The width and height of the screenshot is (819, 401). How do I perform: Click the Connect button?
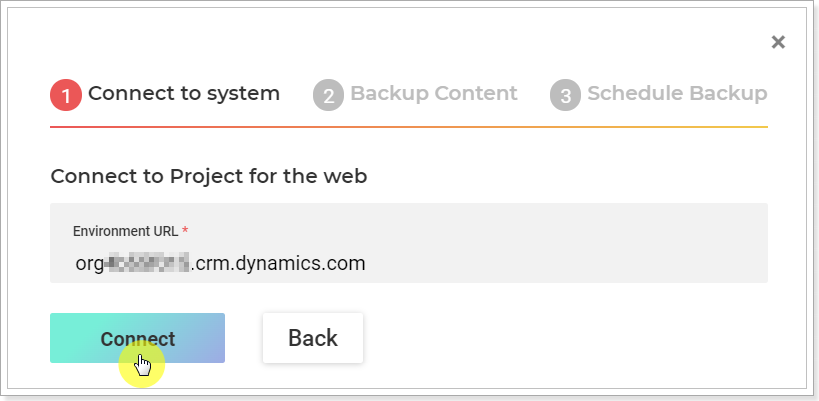point(137,338)
